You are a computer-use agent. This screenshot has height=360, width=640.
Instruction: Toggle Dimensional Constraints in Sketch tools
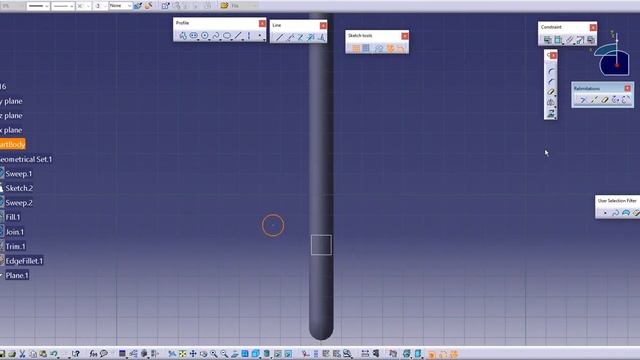401,48
